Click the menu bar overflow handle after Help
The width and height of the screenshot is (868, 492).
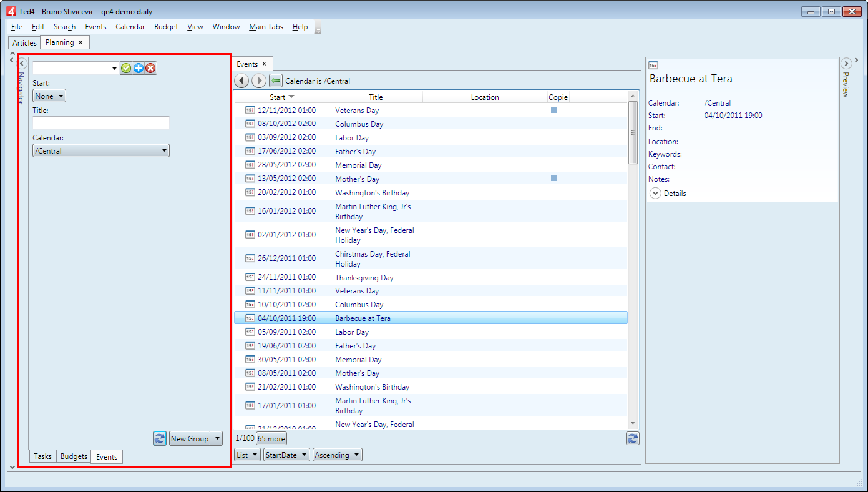(x=318, y=28)
